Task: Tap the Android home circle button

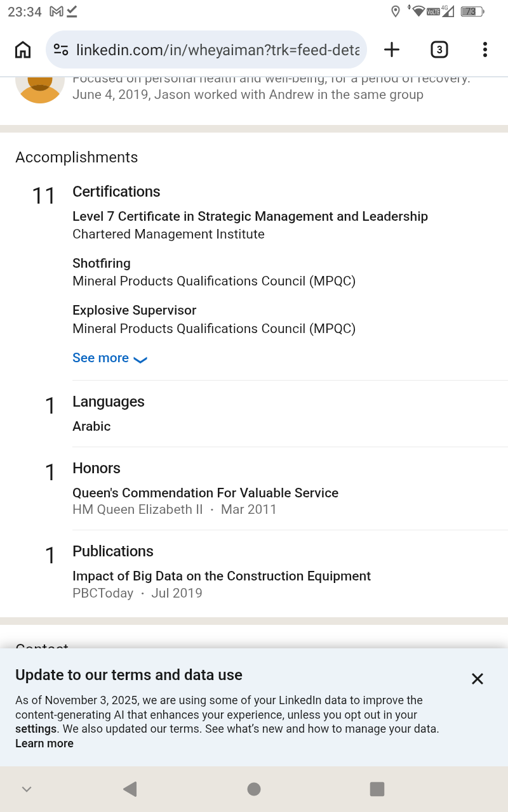Action: (254, 789)
